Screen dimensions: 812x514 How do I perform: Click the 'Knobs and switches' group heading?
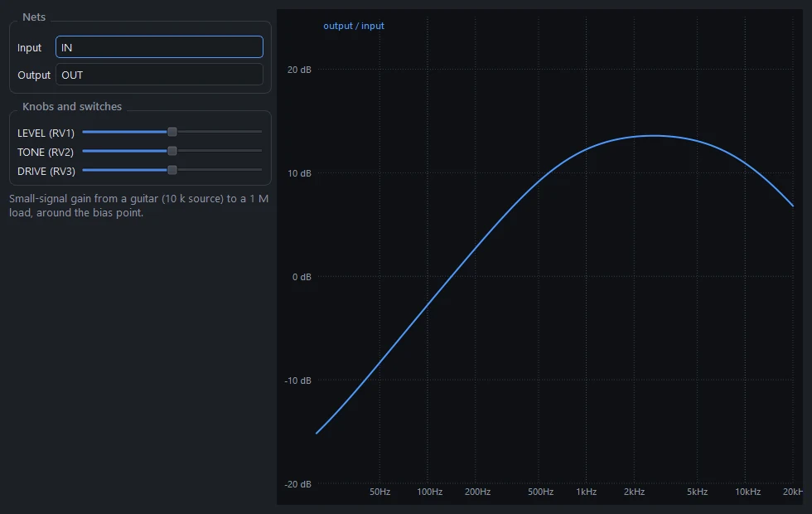point(72,107)
